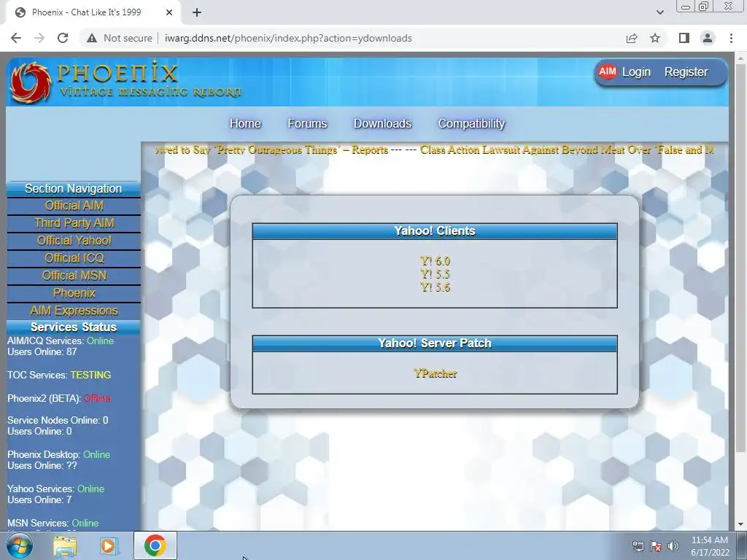This screenshot has width=747, height=560.
Task: Click the 'TOC Services: TESTING' status text
Action: click(x=59, y=376)
